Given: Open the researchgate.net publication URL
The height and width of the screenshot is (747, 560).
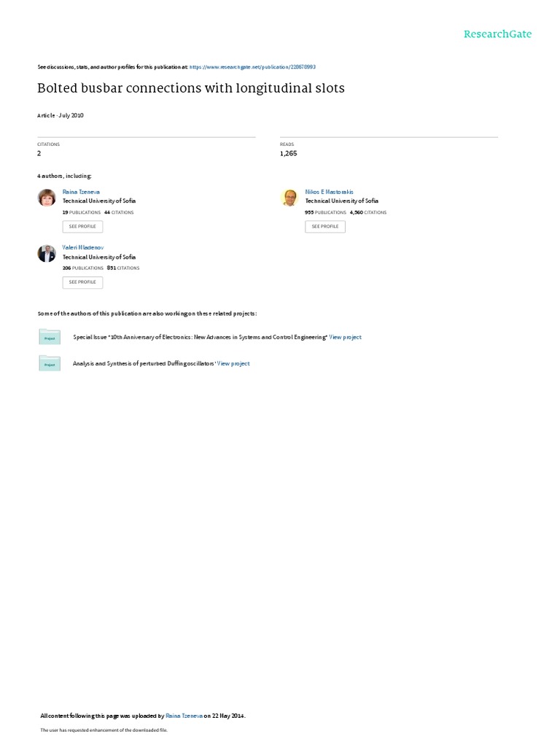Looking at the screenshot, I should (x=252, y=67).
